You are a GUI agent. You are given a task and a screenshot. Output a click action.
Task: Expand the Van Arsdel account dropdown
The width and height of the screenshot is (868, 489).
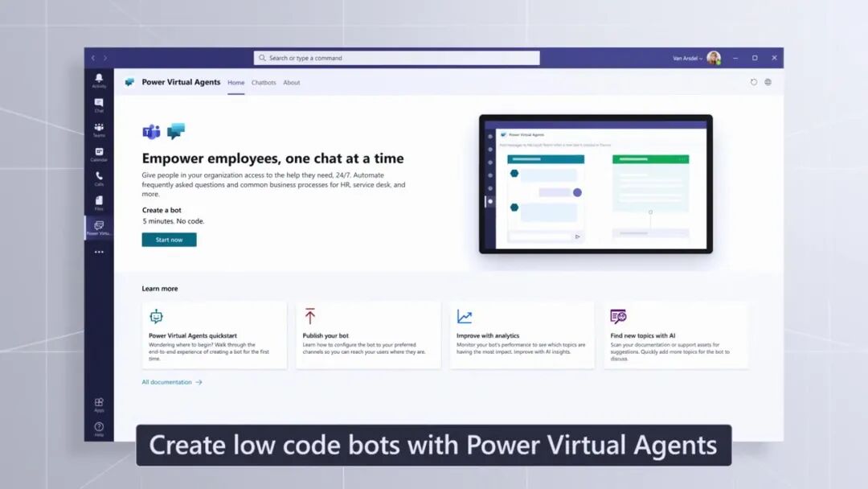[x=687, y=58]
